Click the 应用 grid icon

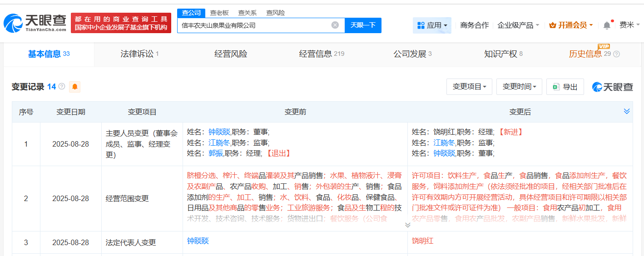point(421,25)
